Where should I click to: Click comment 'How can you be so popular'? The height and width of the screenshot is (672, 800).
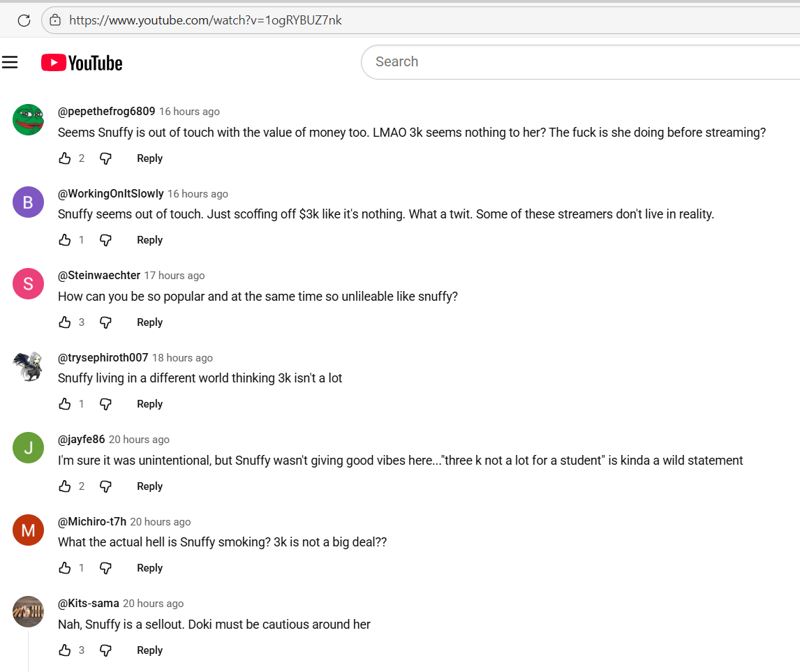pos(258,297)
